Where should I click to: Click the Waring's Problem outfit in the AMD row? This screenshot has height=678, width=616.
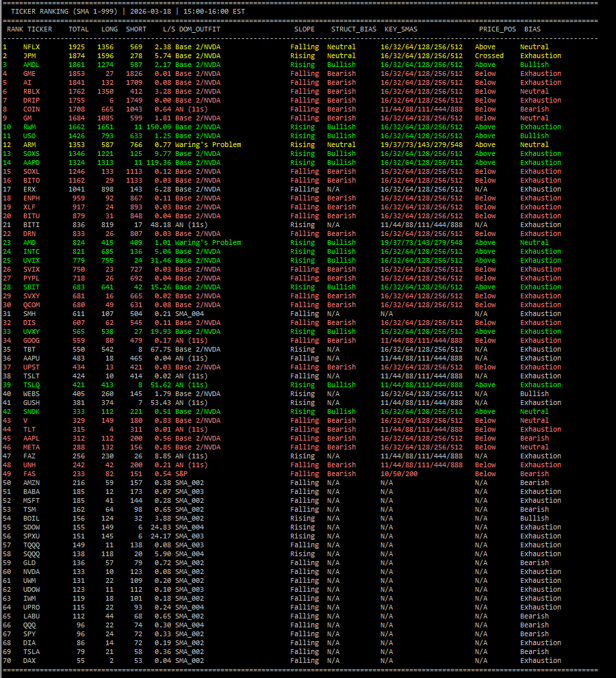pos(208,243)
